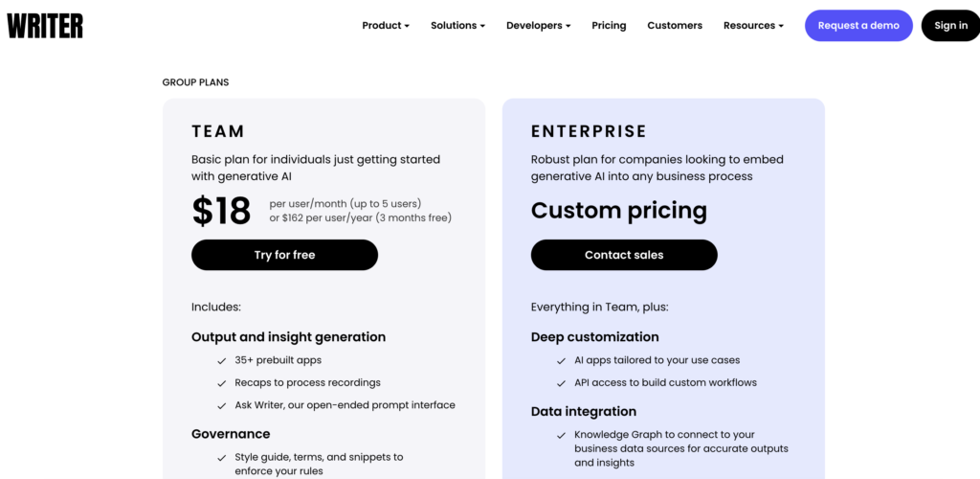Click checkmark beside Ask Writer prompt interface

point(221,406)
